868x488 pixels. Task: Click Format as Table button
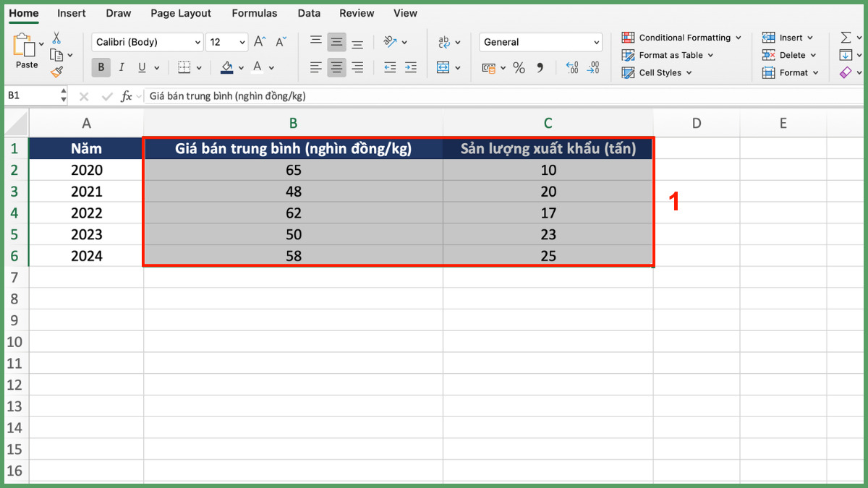670,55
